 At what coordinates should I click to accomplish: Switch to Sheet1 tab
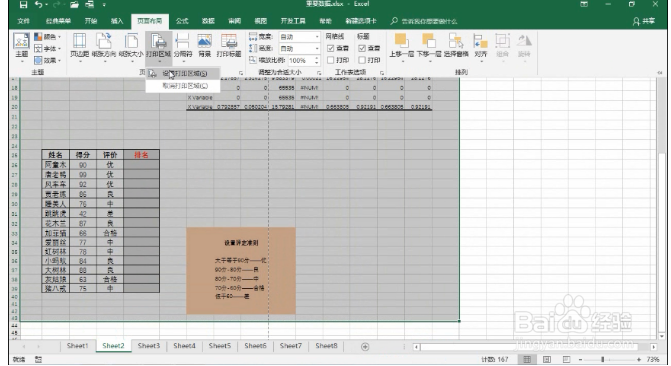pos(77,346)
